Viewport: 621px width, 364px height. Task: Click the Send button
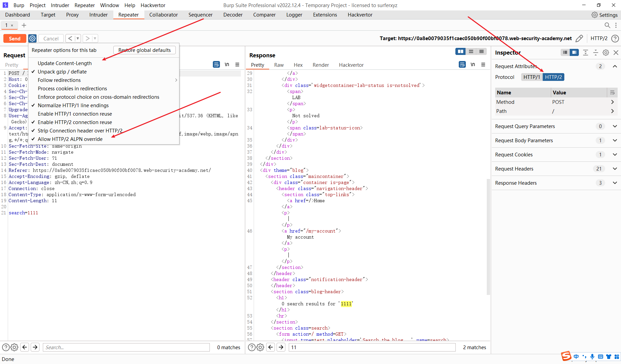15,38
